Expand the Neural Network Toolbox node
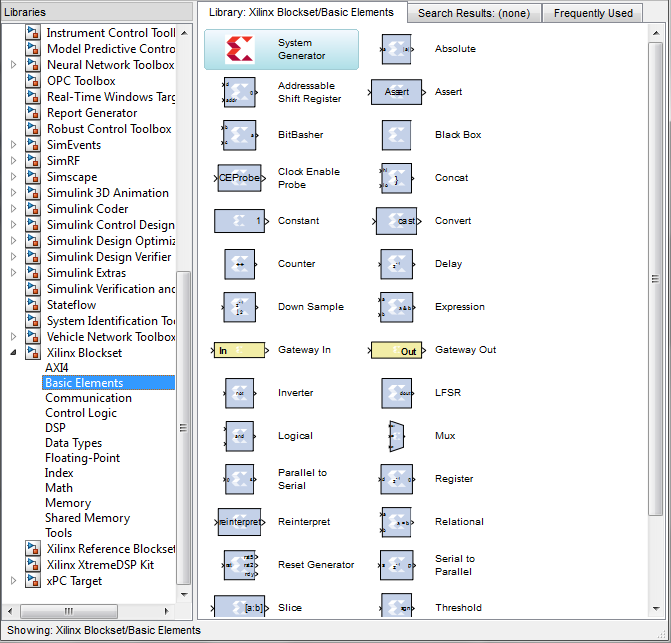 coord(13,65)
